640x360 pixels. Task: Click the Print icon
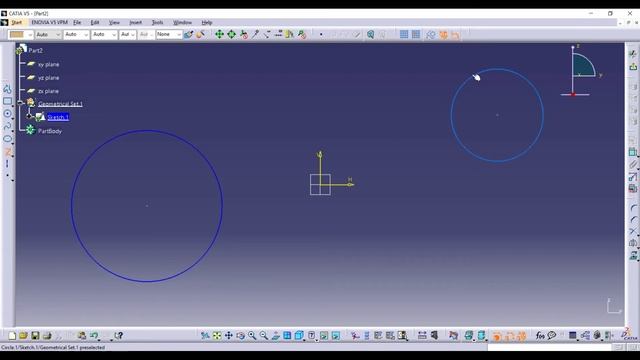click(x=47, y=336)
